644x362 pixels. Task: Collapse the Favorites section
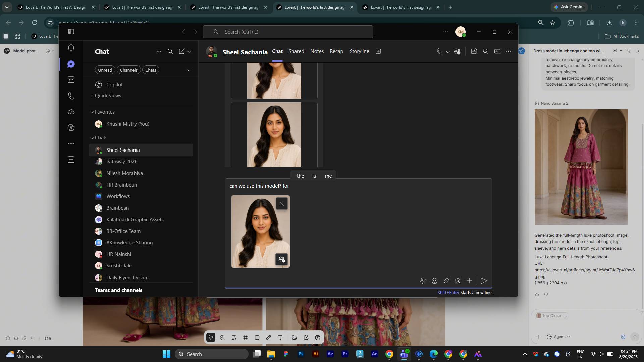pos(92,112)
